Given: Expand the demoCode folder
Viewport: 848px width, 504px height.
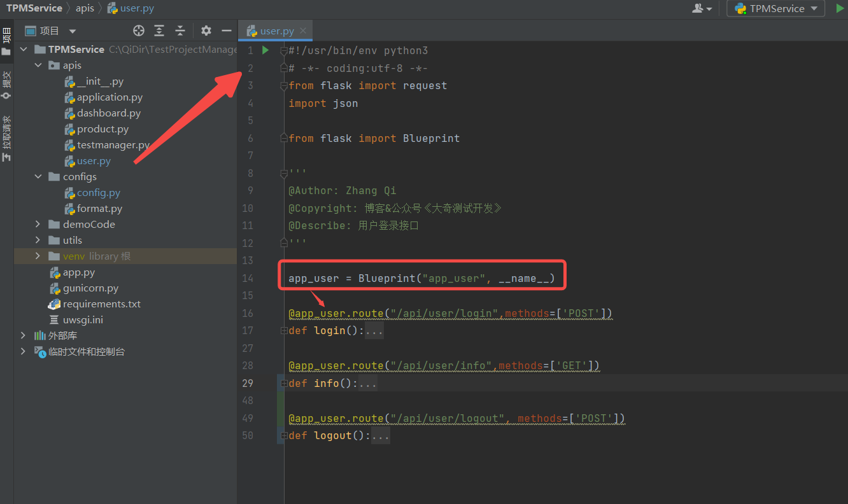Looking at the screenshot, I should [38, 224].
